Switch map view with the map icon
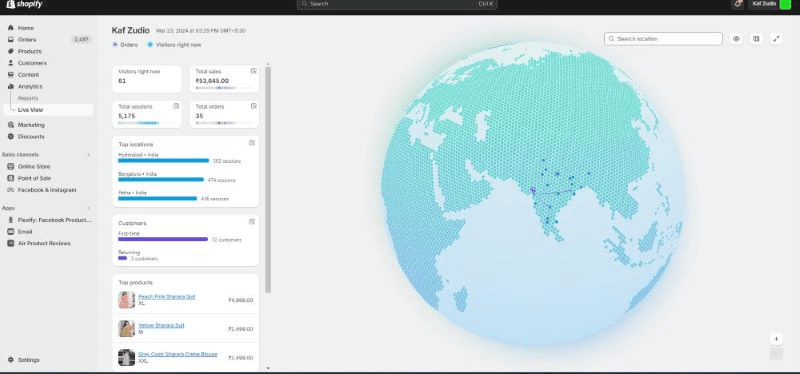The height and width of the screenshot is (374, 800). tap(757, 39)
